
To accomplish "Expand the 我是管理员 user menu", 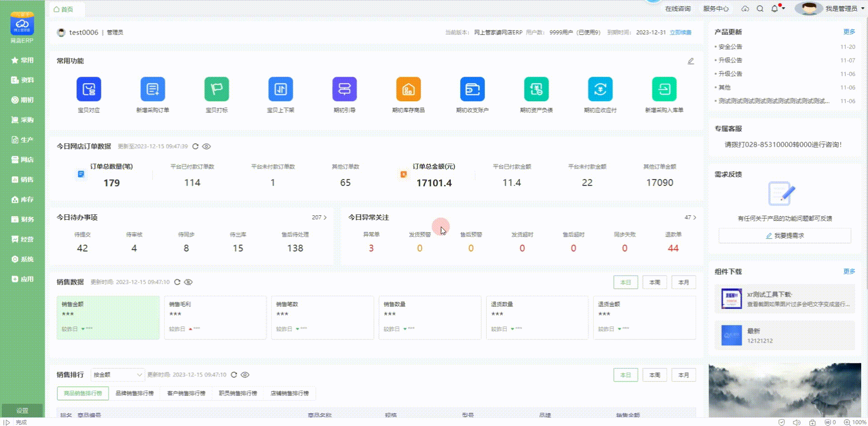I will point(844,9).
